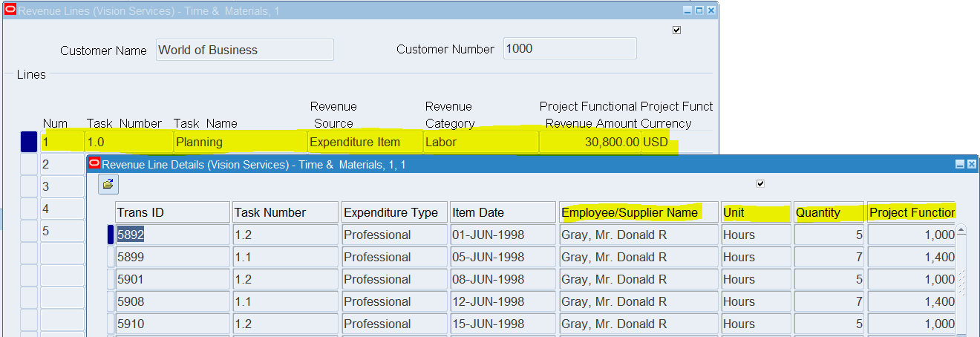Image resolution: width=980 pixels, height=337 pixels.
Task: Click the 05-JUN-1998 item date cell
Action: [503, 257]
